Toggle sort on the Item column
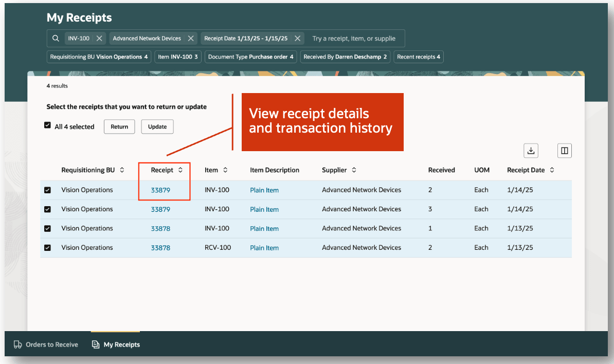The width and height of the screenshot is (614, 364). [225, 170]
